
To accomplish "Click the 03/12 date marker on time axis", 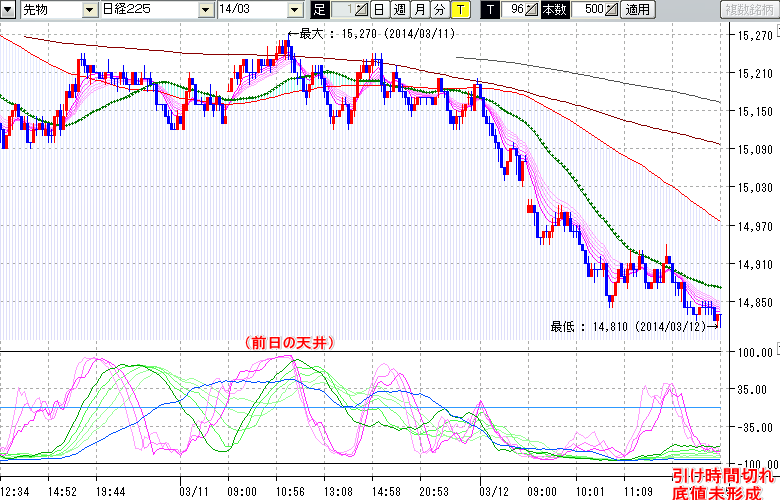I will 494,492.
